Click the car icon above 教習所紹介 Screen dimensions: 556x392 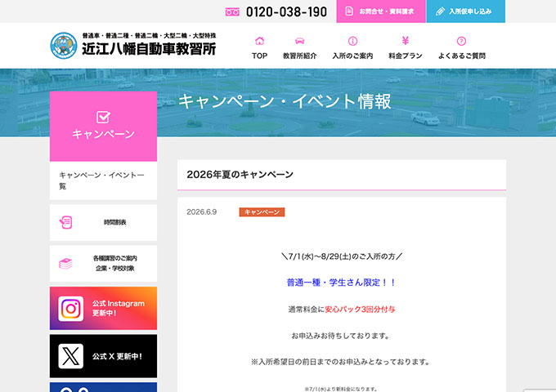(x=299, y=41)
